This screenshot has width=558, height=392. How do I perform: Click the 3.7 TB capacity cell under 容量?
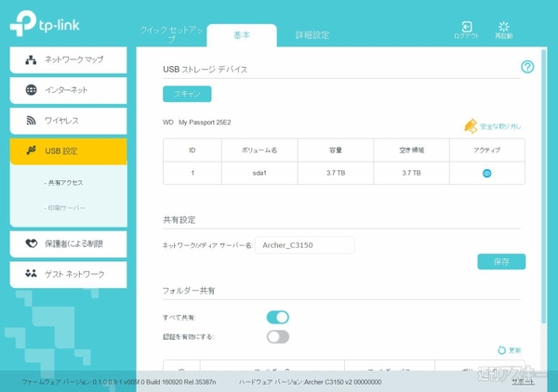click(336, 173)
